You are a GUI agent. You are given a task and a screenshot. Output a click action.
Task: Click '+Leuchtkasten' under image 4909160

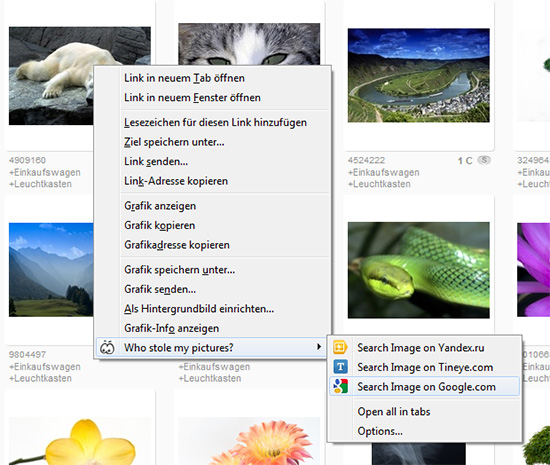(40, 184)
